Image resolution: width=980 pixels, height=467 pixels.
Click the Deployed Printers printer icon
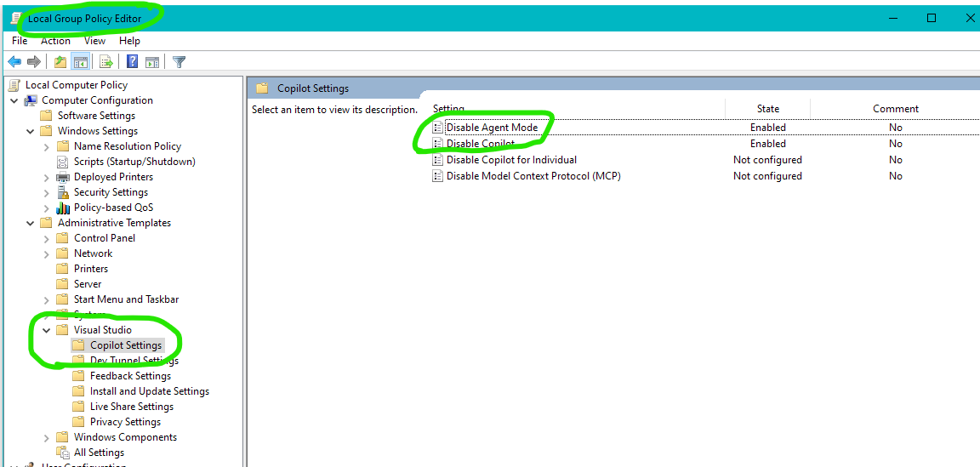(x=62, y=177)
